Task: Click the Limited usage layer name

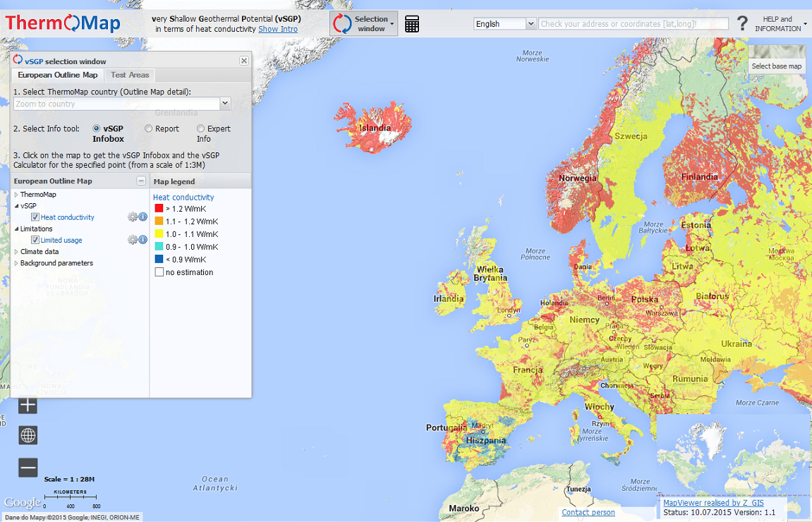Action: pyautogui.click(x=61, y=241)
